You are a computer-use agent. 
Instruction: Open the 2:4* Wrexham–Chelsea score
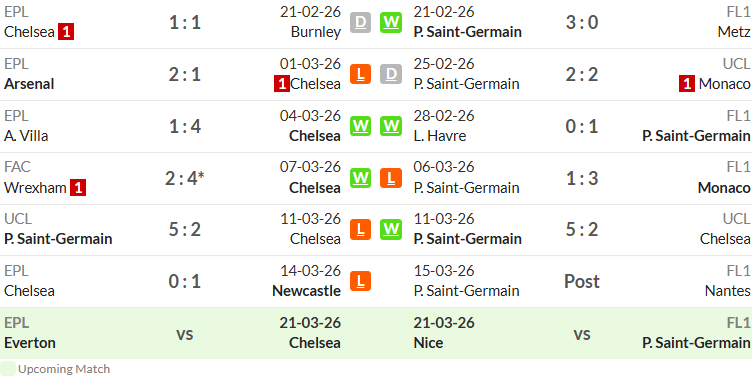(185, 178)
